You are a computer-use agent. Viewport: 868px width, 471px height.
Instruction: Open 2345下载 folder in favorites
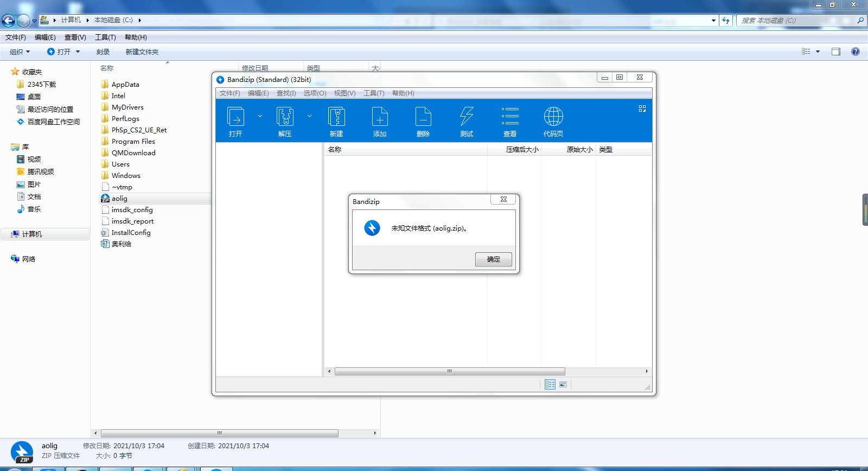(42, 84)
